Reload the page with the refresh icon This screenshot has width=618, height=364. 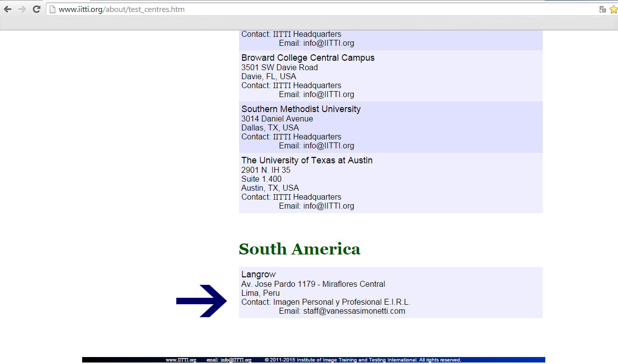pos(36,9)
